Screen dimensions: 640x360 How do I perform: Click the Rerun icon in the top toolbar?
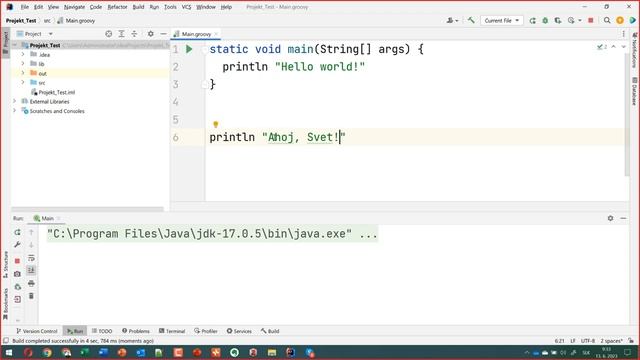532,20
